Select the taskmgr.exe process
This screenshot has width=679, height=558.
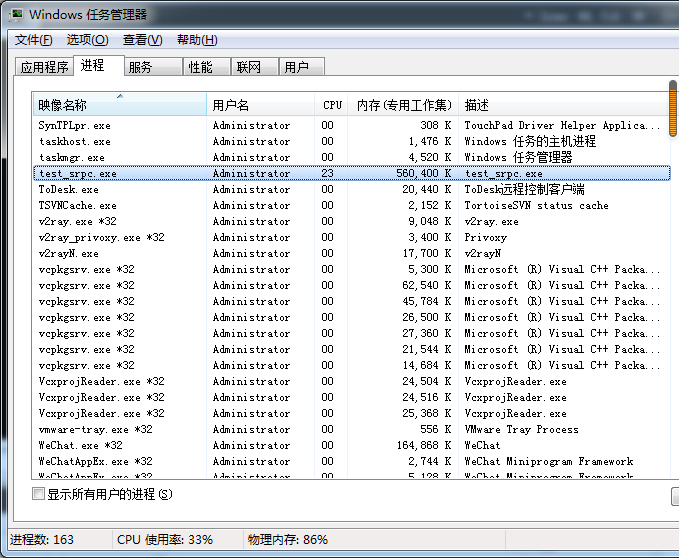(351, 158)
